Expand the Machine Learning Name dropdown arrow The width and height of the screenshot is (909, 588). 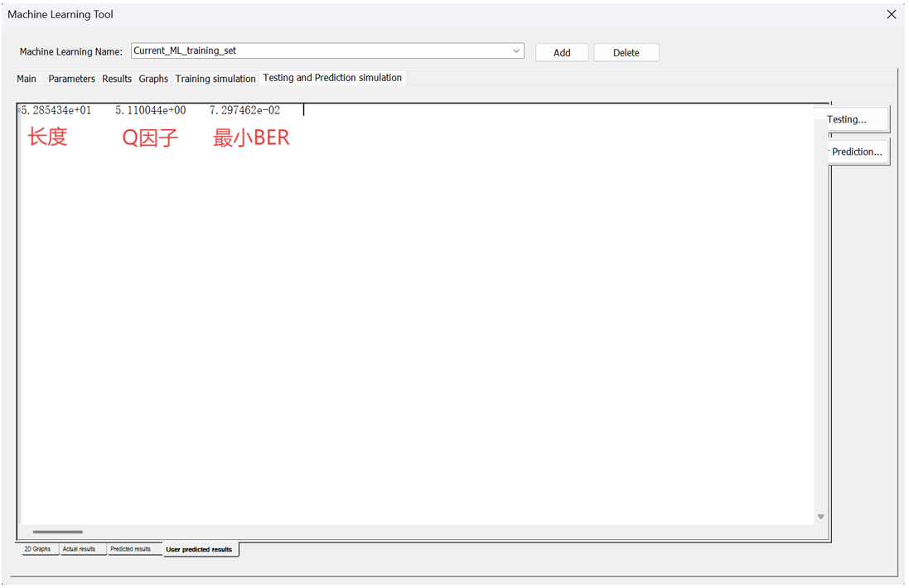point(516,51)
